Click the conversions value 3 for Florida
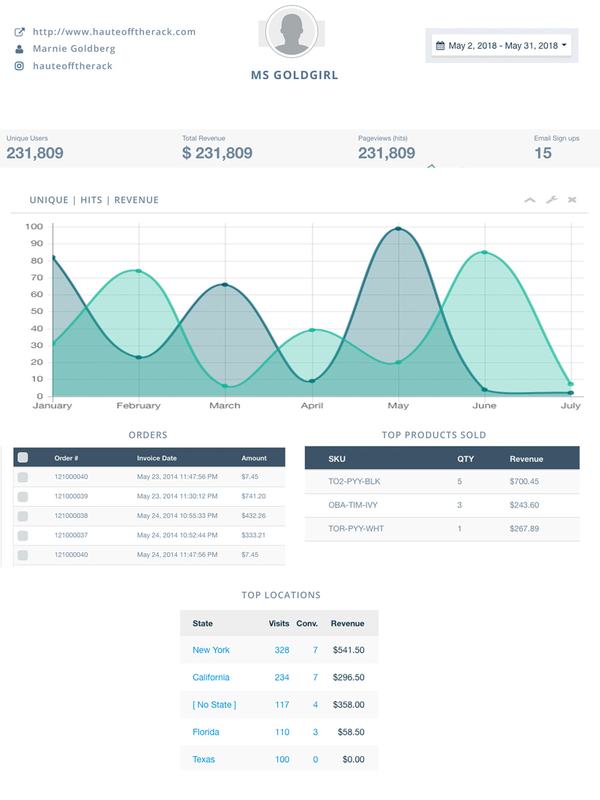 (x=315, y=732)
